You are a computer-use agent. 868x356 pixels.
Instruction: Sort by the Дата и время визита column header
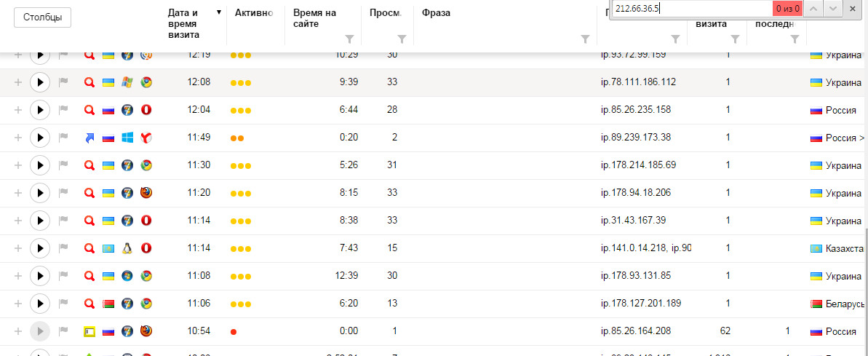183,23
